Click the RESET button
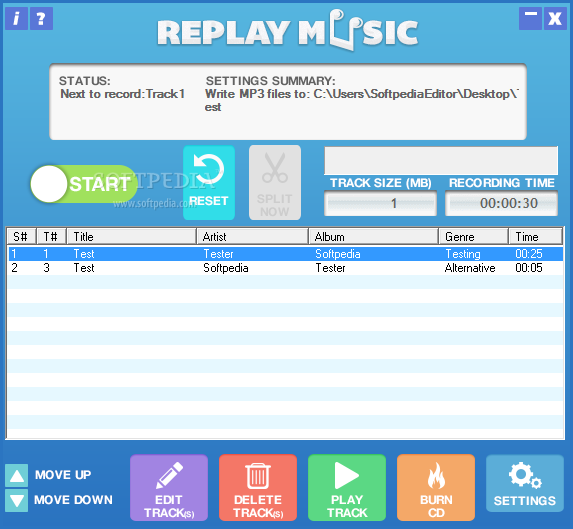 pos(209,183)
